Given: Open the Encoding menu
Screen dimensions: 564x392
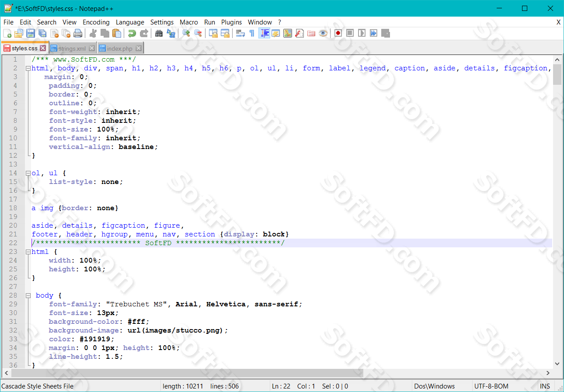Looking at the screenshot, I should click(x=96, y=22).
